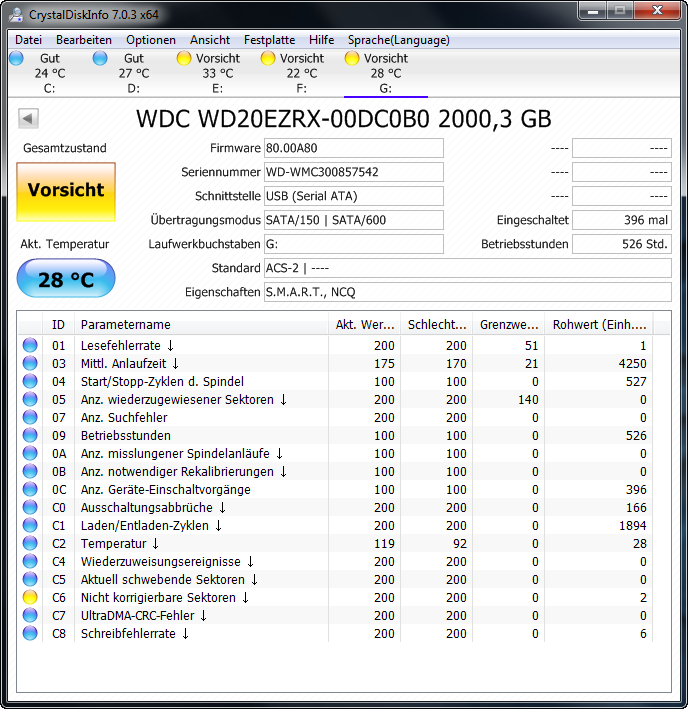Screen dimensions: 688x709
Task: Click the Eigenschaften S.M.A.R.T., NCQ field
Action: 468,292
